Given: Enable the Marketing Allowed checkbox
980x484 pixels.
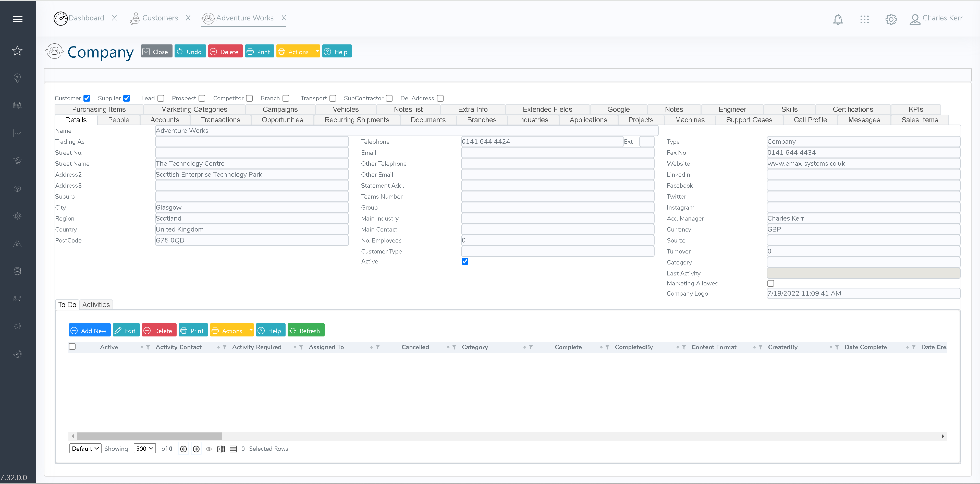Looking at the screenshot, I should click(770, 283).
